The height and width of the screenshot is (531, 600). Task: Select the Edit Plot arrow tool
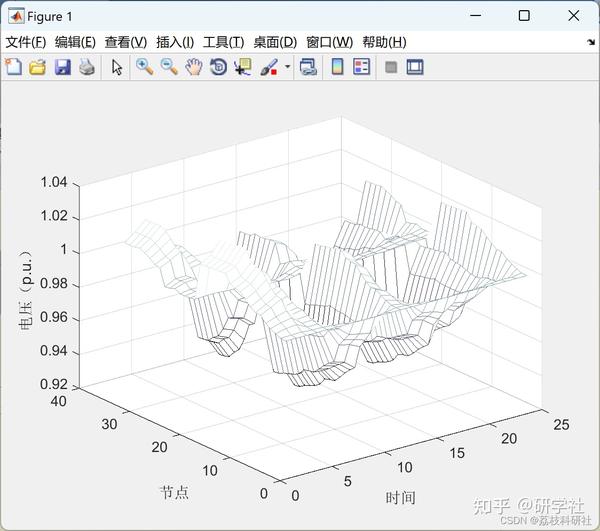tap(117, 67)
